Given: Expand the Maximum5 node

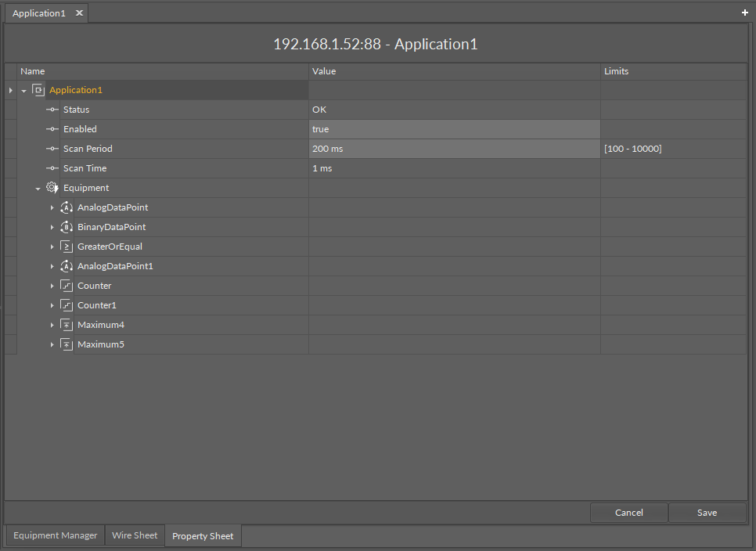Looking at the screenshot, I should pyautogui.click(x=52, y=344).
